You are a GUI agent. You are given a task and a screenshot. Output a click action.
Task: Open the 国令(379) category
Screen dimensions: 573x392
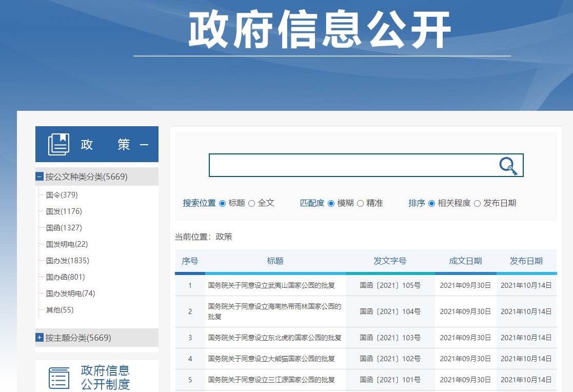[62, 195]
